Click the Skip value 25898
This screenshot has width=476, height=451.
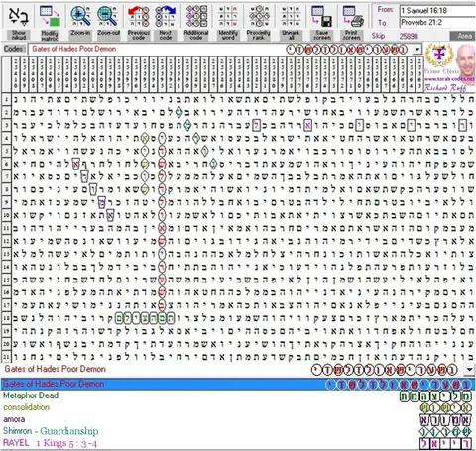409,36
